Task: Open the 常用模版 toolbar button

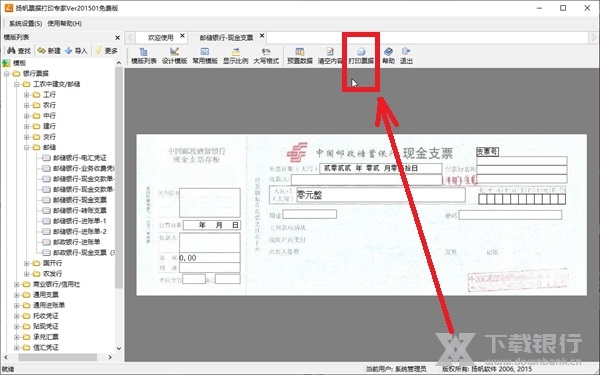Action: pos(205,56)
